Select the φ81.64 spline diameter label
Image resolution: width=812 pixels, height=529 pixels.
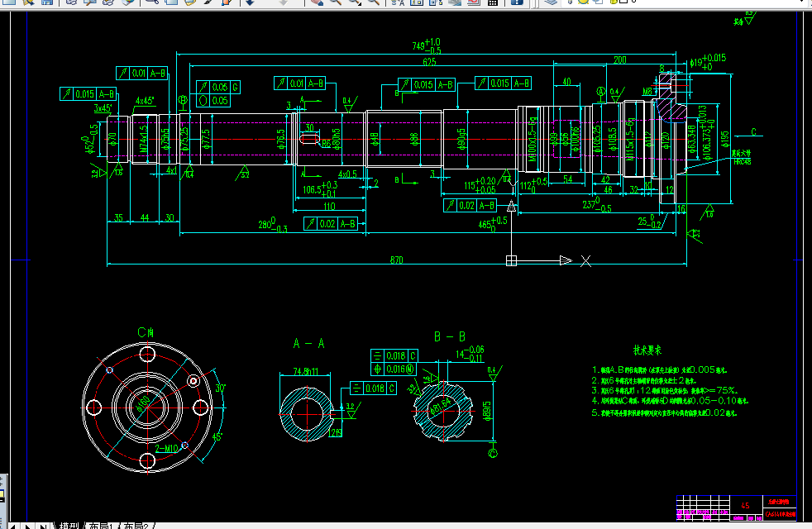(x=440, y=407)
